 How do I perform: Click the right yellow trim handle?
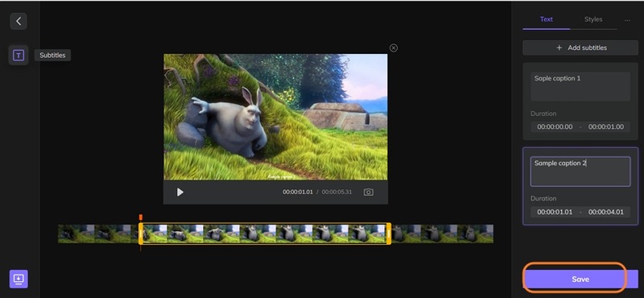(389, 234)
